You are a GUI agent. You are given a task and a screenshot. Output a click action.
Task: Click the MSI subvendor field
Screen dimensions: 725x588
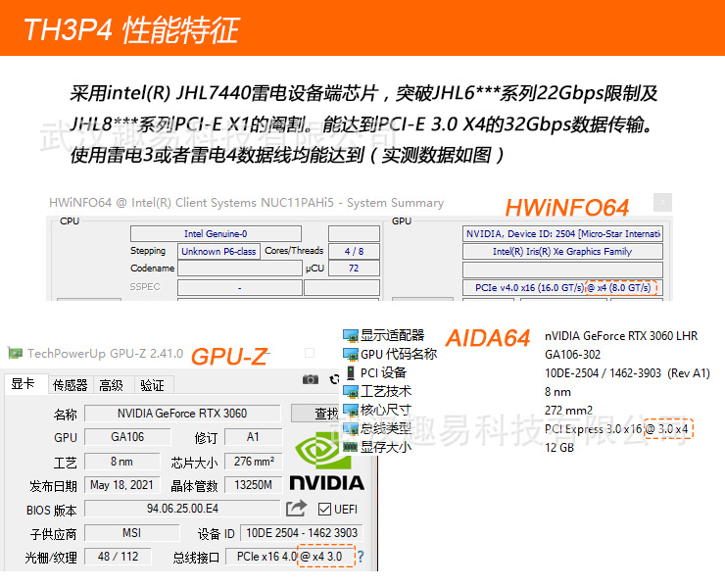click(x=132, y=533)
